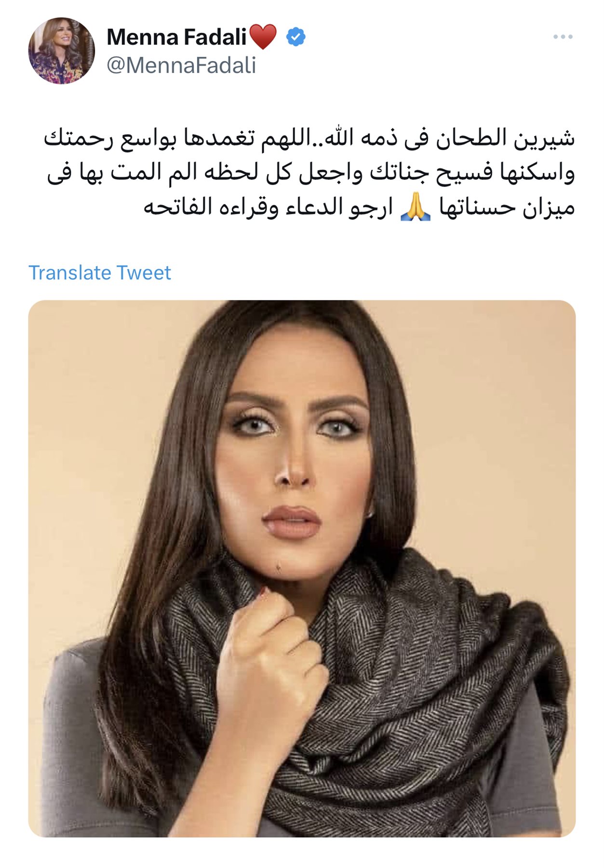Screen dimensions: 604x868
Task: Open the @MennaFadali handle
Action: tap(181, 65)
